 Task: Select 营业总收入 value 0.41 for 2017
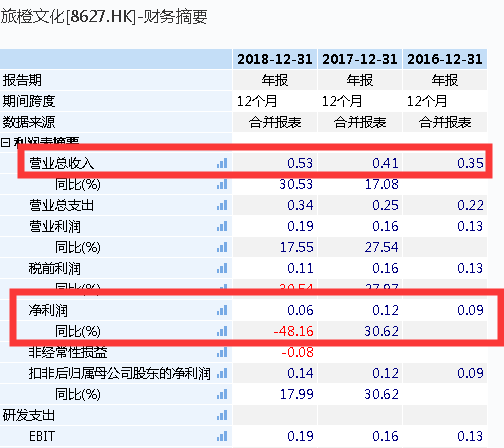(385, 163)
